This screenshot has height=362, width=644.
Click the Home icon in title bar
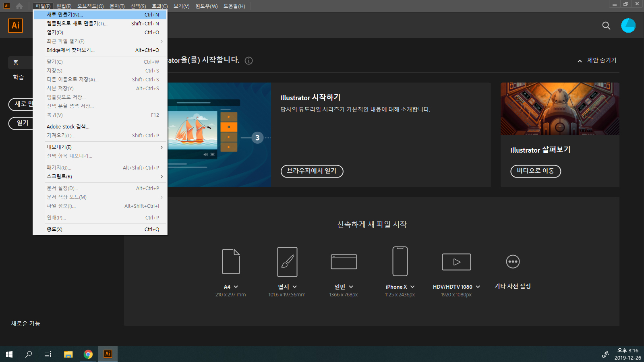click(19, 6)
